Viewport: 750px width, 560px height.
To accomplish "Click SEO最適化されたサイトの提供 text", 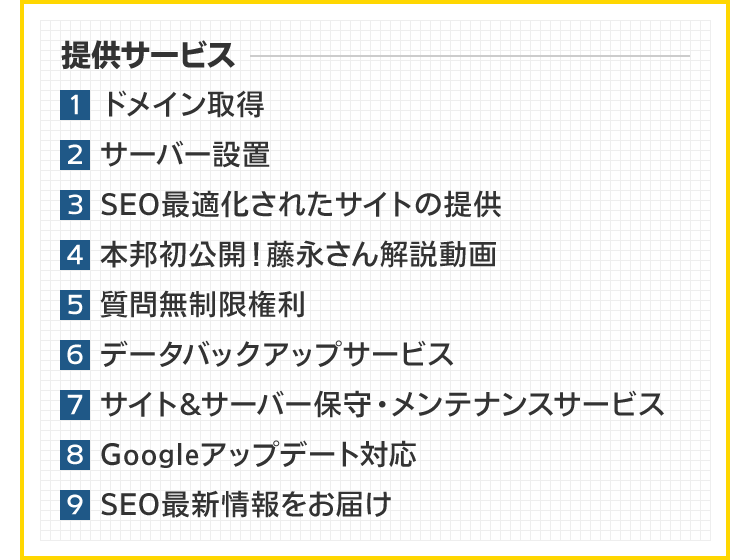I will [x=300, y=205].
